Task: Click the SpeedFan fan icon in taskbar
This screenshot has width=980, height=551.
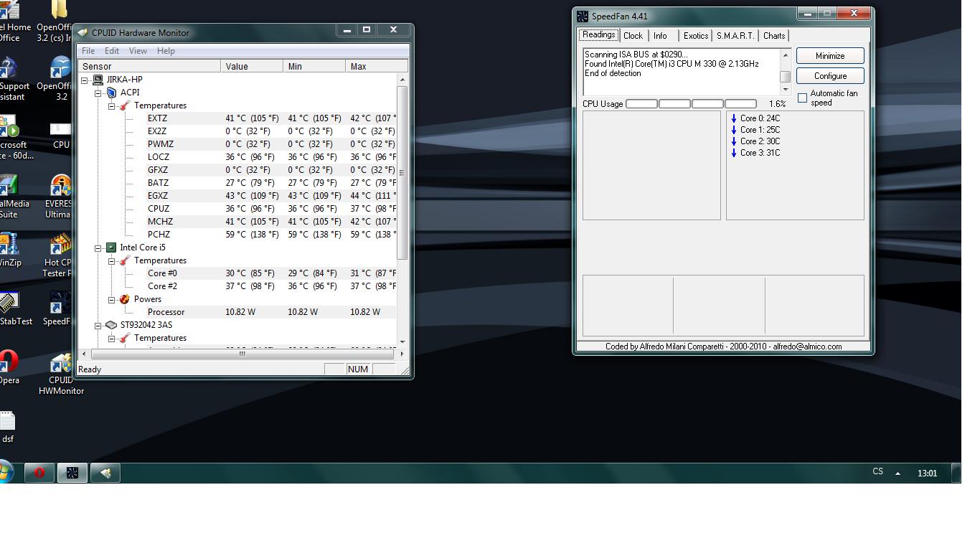Action: click(x=72, y=473)
